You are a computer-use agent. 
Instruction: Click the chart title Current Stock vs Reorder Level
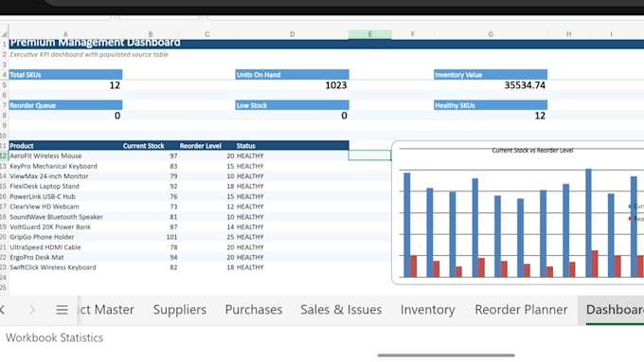coord(532,151)
